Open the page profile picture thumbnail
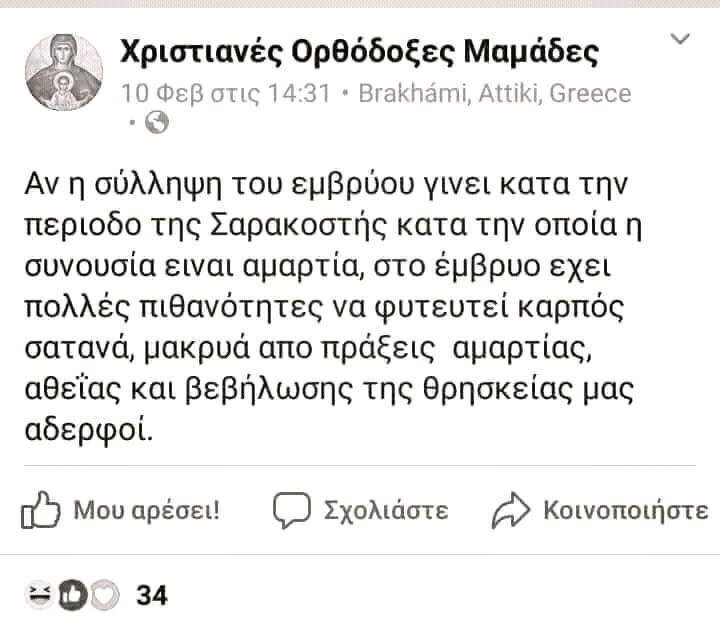 (64, 72)
